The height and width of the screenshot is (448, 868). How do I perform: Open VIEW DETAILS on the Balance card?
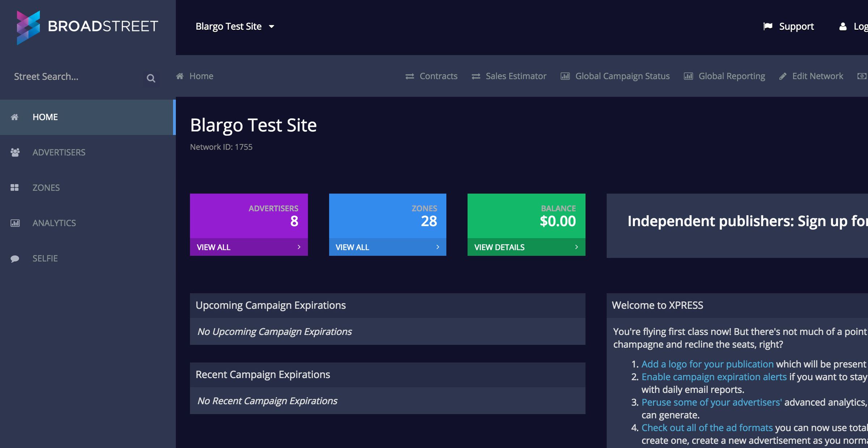[499, 247]
